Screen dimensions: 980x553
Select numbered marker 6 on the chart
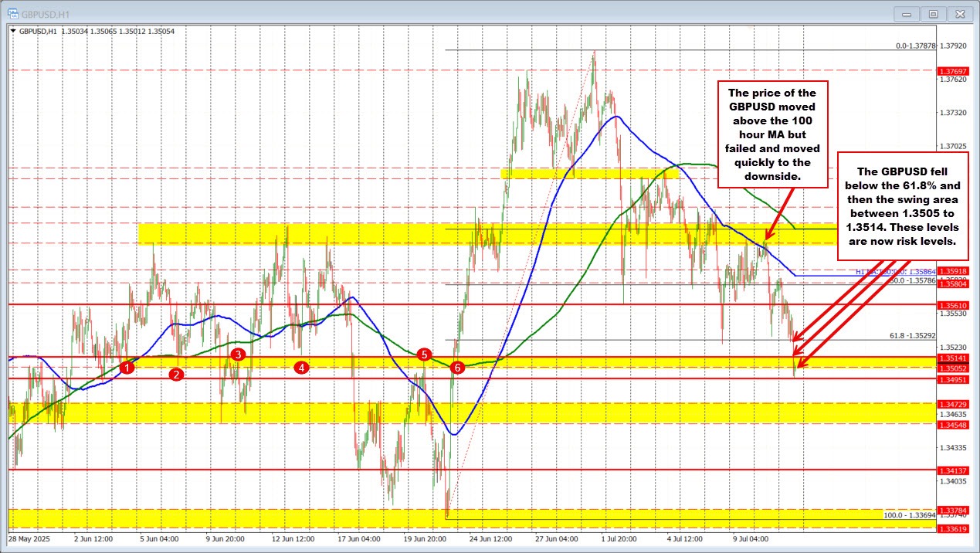coord(457,368)
